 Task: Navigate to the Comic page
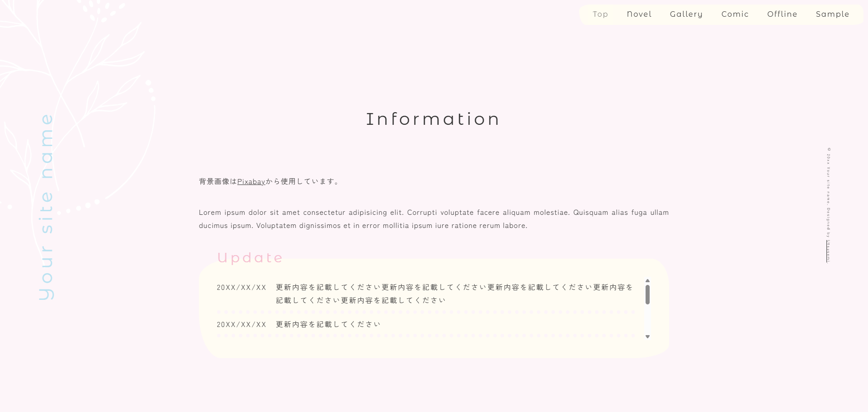point(735,14)
